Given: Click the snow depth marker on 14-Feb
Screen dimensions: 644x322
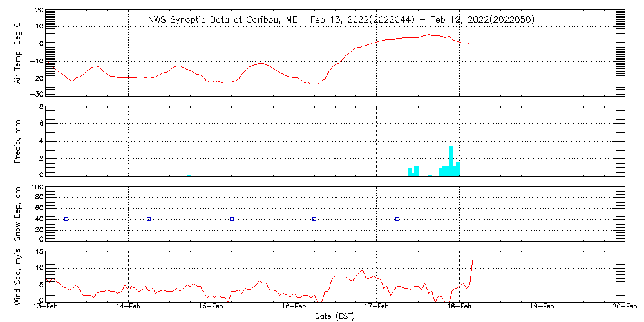Looking at the screenshot, I should (x=149, y=219).
